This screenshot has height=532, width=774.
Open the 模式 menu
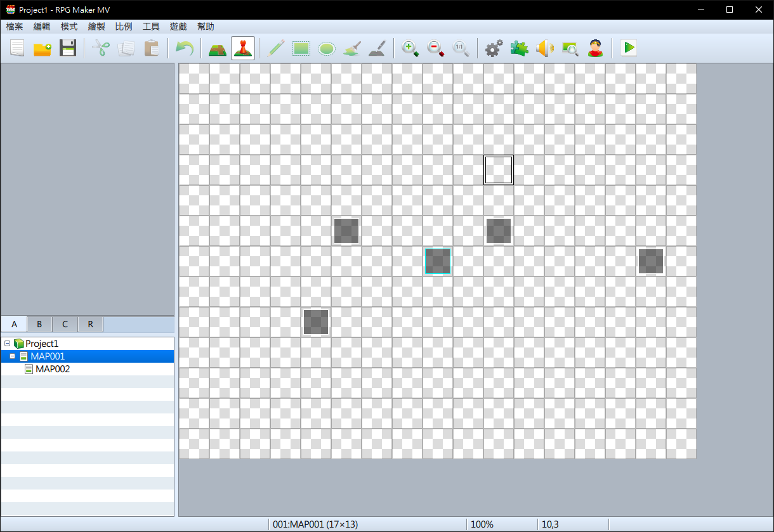69,27
